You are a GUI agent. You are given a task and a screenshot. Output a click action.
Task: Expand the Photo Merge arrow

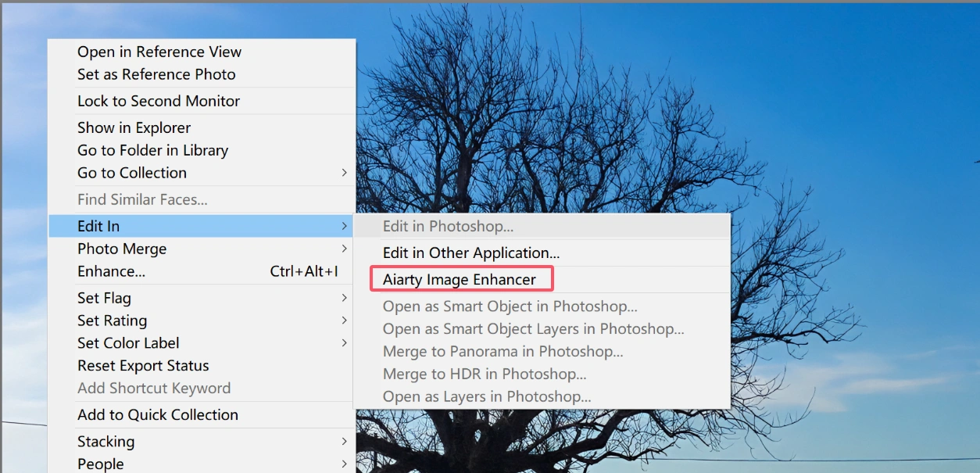click(x=344, y=249)
